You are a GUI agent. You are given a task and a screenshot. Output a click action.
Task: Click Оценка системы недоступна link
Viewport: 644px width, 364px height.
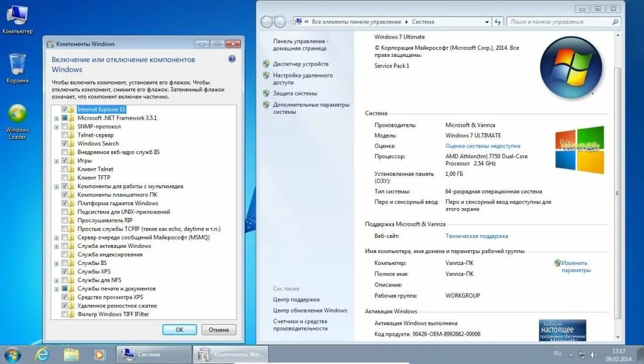pos(482,146)
